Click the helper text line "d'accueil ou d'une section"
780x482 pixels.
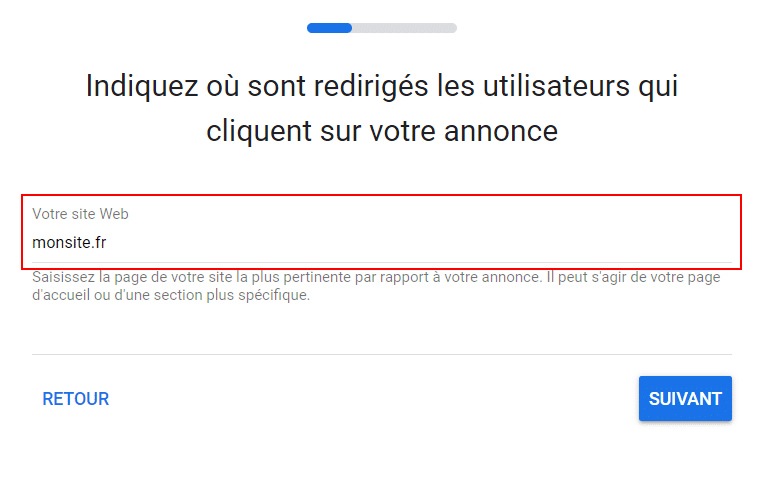[170, 296]
